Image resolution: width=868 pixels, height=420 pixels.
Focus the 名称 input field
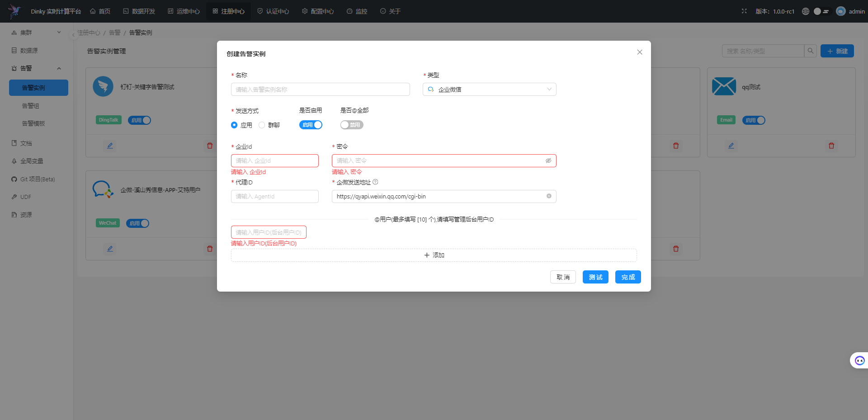321,90
